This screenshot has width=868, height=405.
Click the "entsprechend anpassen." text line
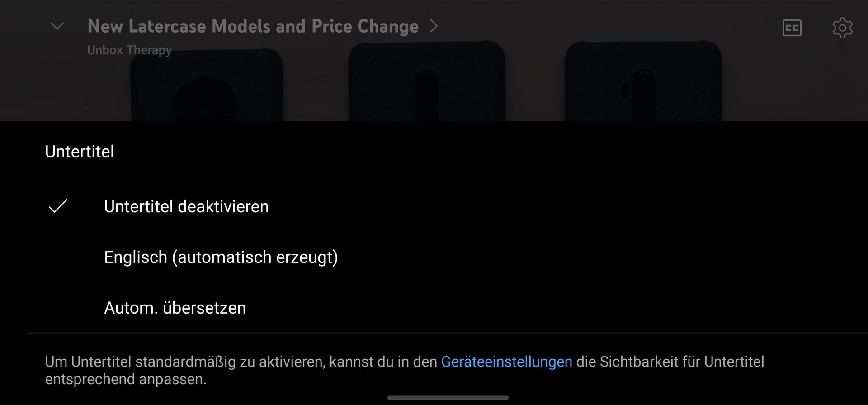click(126, 379)
